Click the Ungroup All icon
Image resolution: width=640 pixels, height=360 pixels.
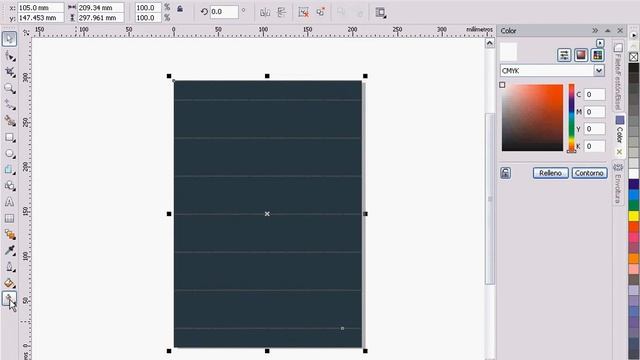click(x=321, y=12)
